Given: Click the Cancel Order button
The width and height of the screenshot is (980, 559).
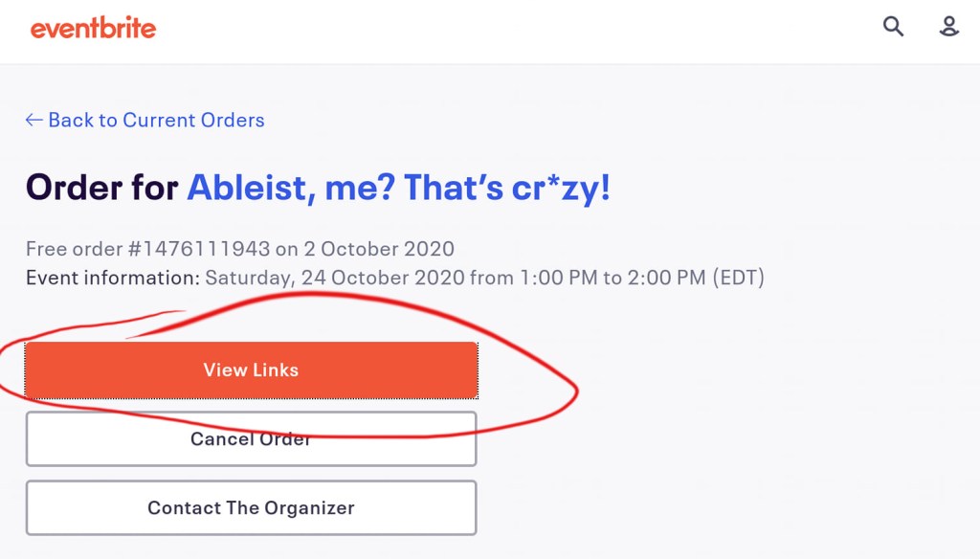Looking at the screenshot, I should pyautogui.click(x=251, y=439).
